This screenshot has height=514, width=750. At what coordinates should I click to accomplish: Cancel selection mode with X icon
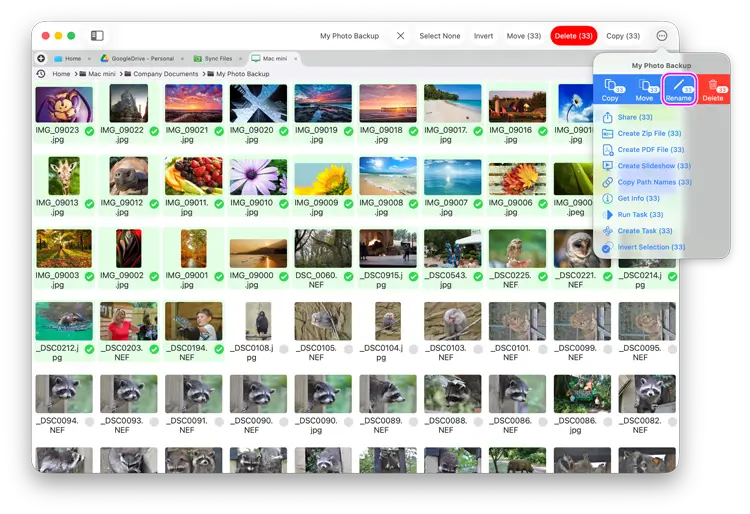click(400, 36)
